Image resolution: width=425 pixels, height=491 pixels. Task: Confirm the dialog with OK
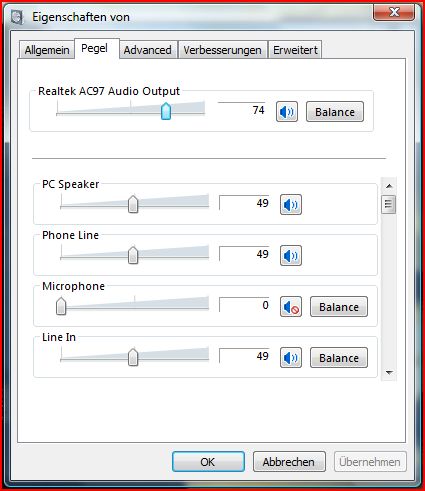pos(208,462)
